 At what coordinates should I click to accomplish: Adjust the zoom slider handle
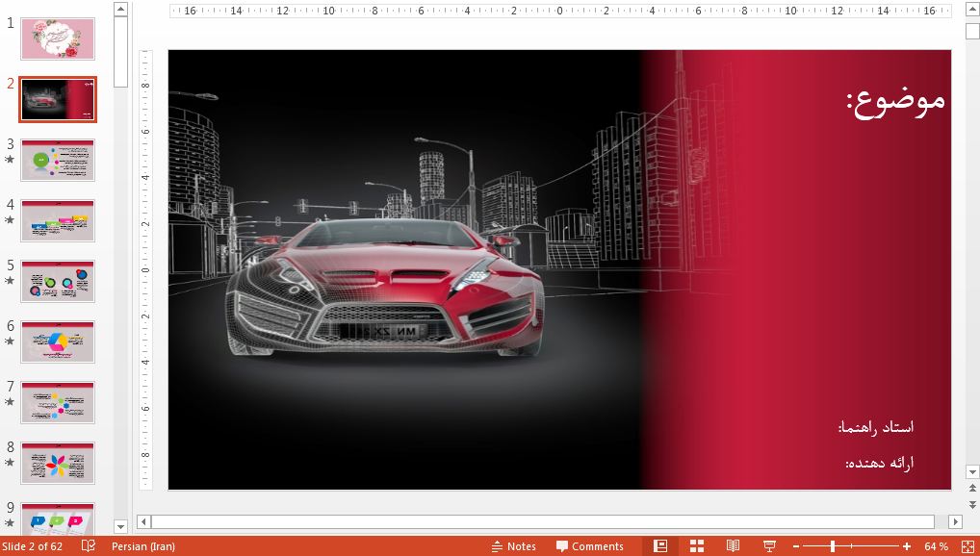pos(833,546)
